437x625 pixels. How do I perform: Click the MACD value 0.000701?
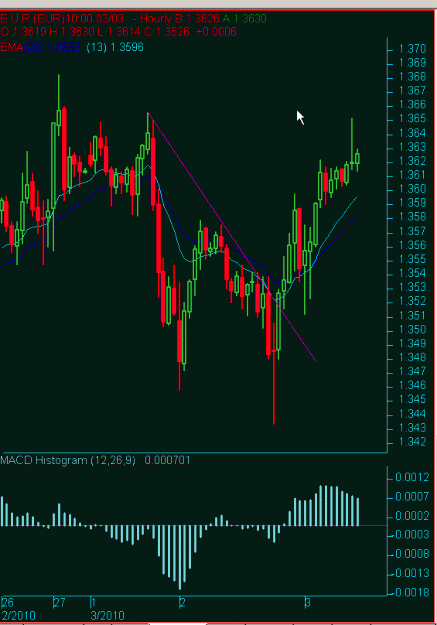point(167,460)
